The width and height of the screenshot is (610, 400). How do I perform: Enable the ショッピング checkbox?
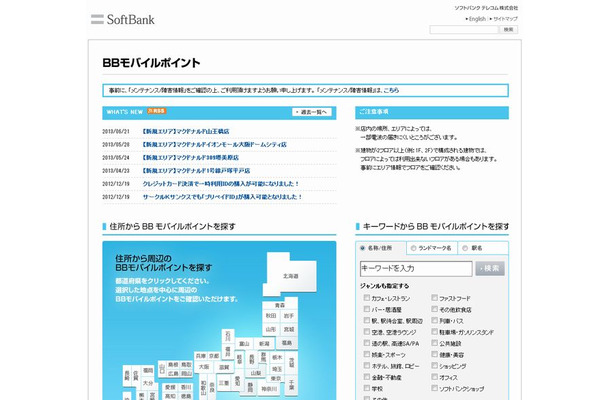434,365
